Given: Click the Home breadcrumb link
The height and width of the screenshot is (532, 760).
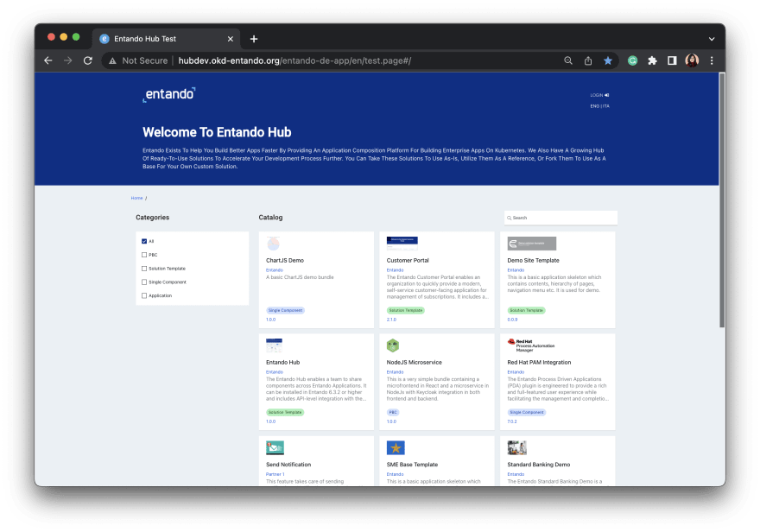Looking at the screenshot, I should point(136,198).
